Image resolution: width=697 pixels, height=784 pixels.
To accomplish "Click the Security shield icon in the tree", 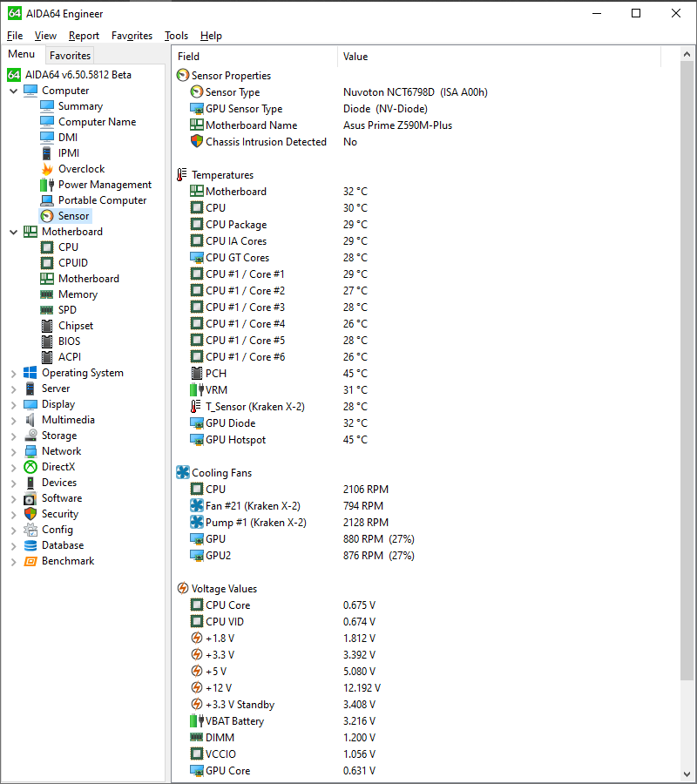I will click(30, 513).
